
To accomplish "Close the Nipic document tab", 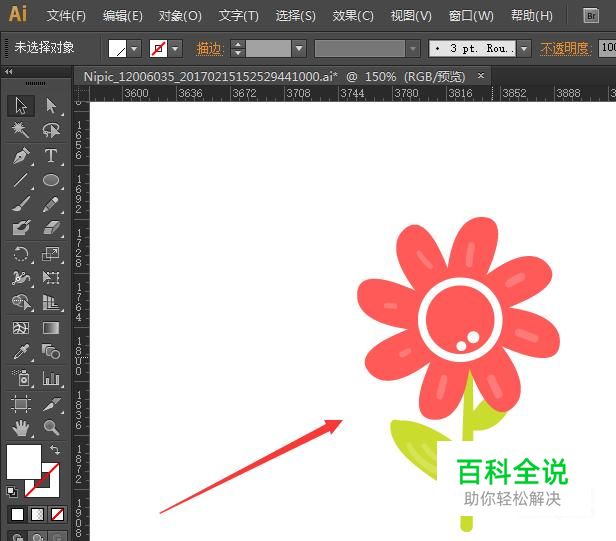I will click(481, 75).
